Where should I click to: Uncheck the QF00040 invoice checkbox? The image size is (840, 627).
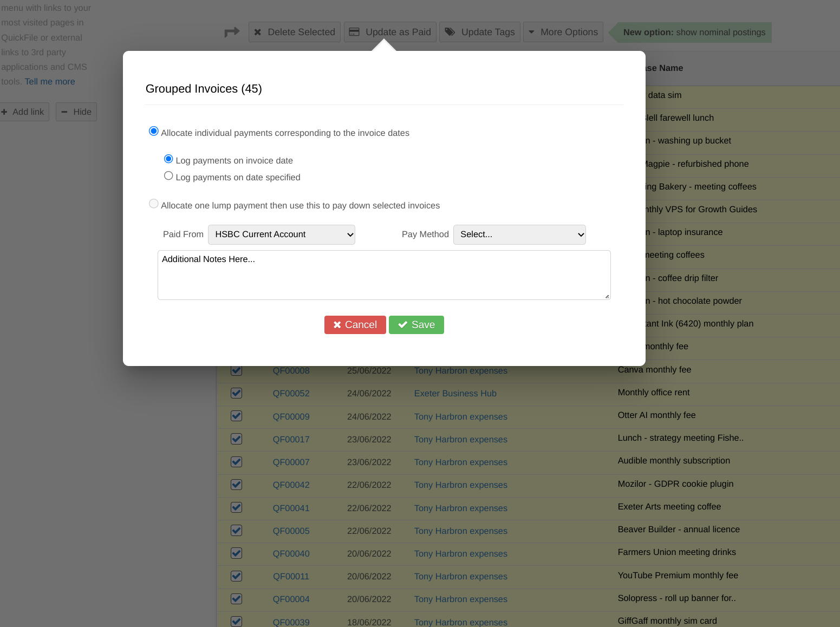236,553
